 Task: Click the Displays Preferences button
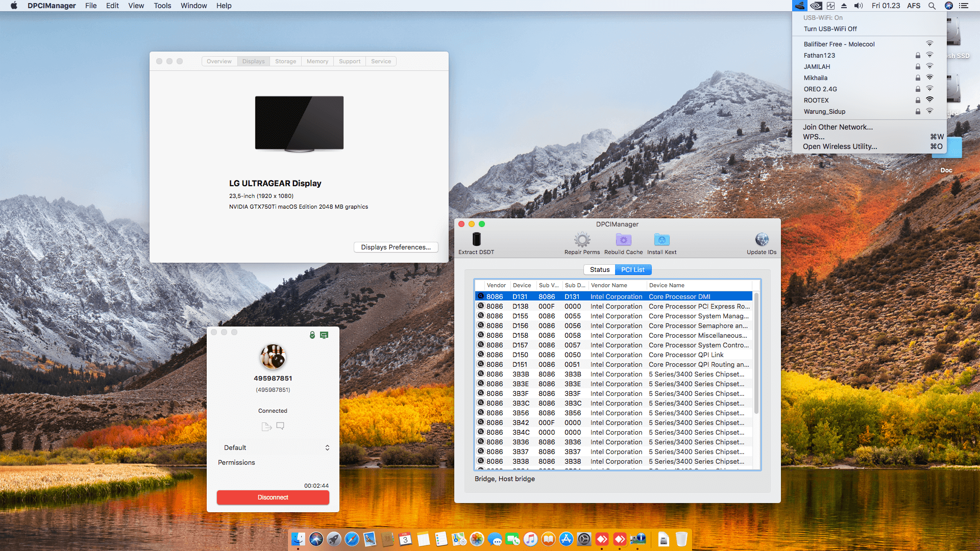point(396,247)
